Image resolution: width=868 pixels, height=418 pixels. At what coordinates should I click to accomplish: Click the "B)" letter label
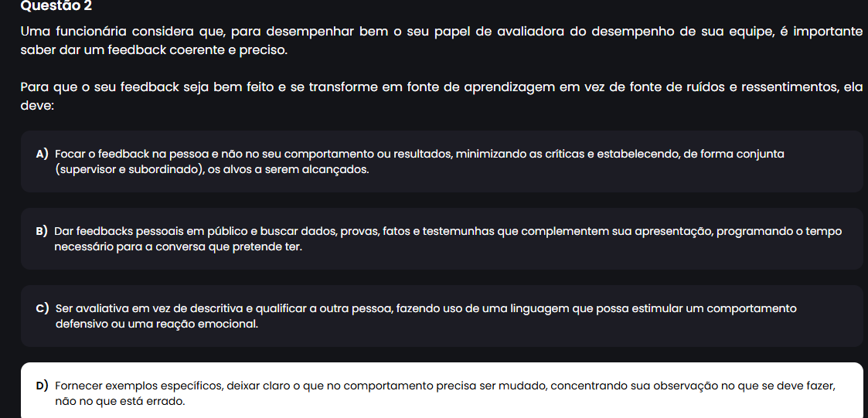[42, 231]
